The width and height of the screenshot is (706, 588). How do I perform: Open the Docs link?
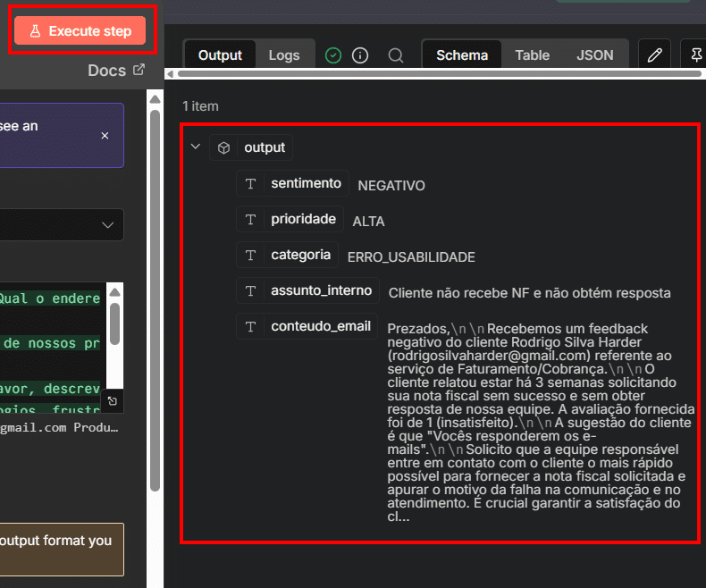115,71
